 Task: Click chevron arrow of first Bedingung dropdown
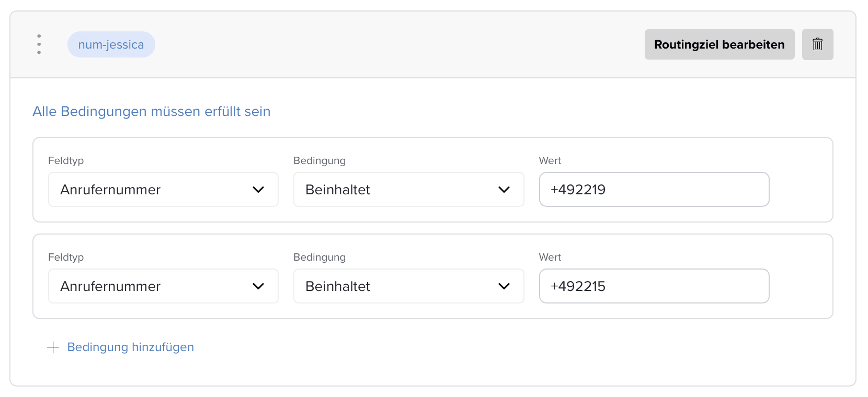504,190
